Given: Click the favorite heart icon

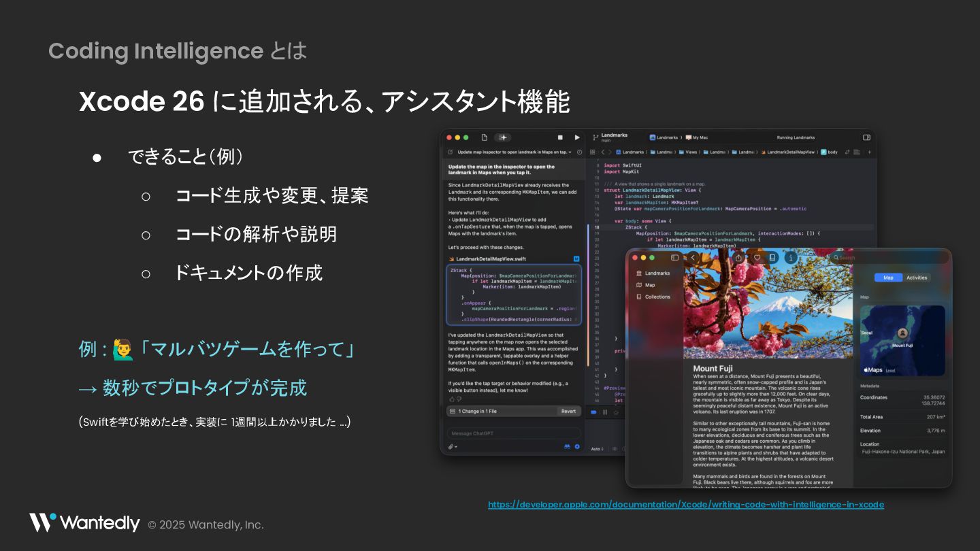Looking at the screenshot, I should pyautogui.click(x=756, y=258).
